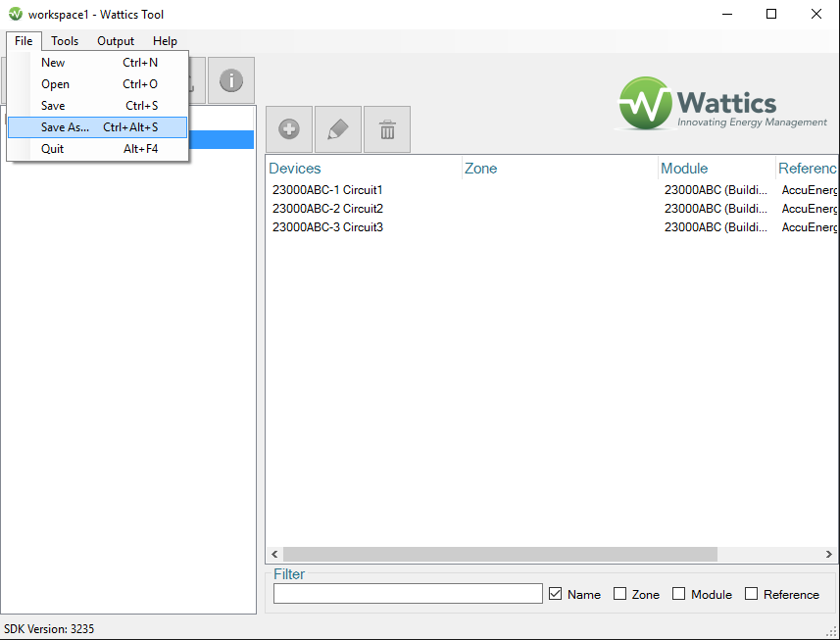Uncheck the Name filter checkbox
This screenshot has width=840, height=640.
tap(556, 594)
